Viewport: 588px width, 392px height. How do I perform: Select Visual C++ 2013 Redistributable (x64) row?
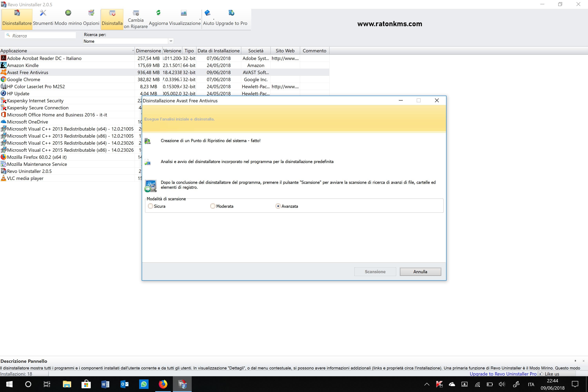coord(71,129)
